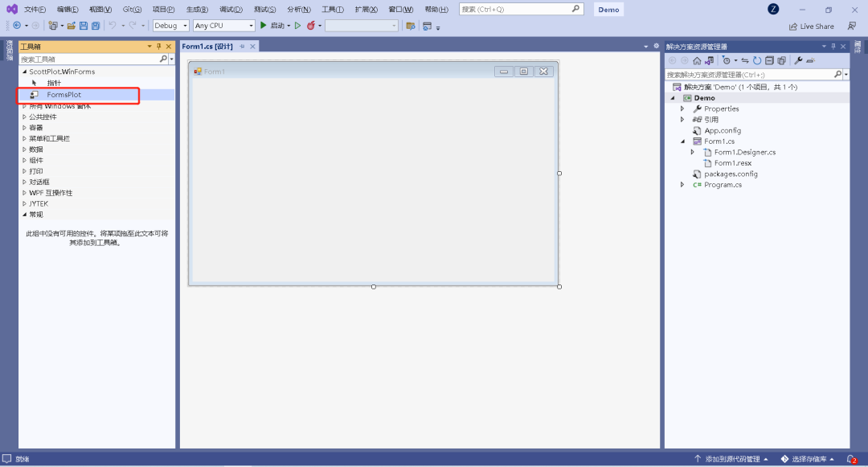Toggle the pin on the Toolbox panel
The image size is (868, 467).
tap(159, 47)
